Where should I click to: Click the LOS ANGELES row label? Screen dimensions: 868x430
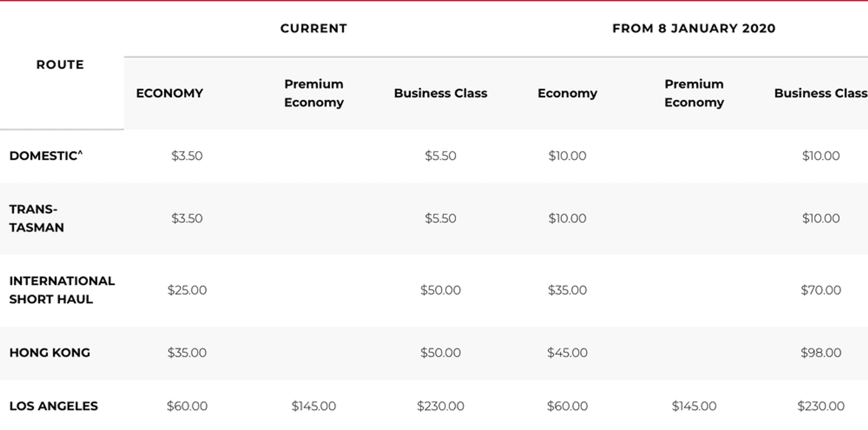click(x=53, y=406)
